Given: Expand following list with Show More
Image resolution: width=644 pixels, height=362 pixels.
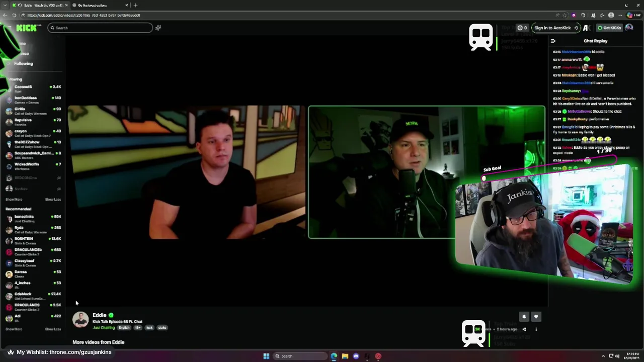Looking at the screenshot, I should coord(14,200).
